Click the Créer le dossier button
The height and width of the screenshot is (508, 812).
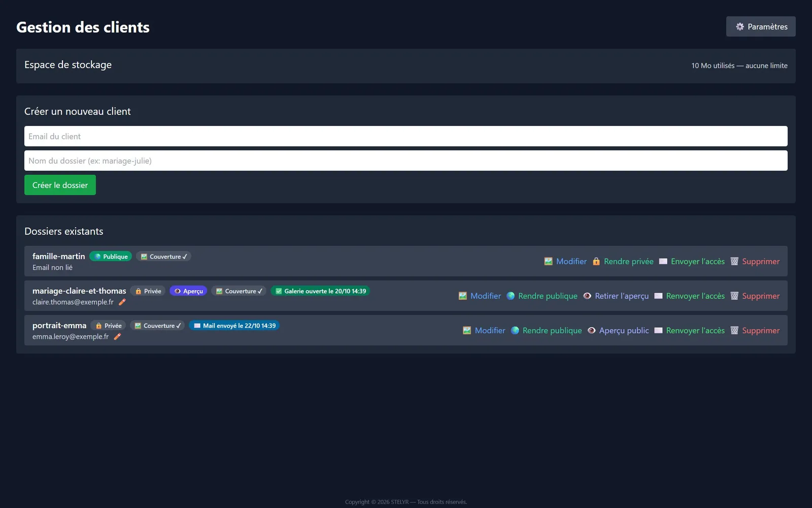click(60, 185)
